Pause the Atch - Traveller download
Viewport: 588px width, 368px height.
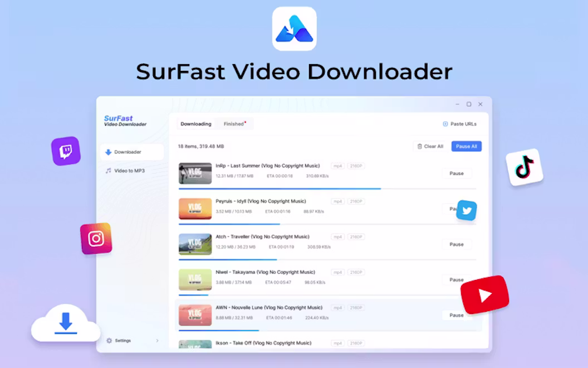pyautogui.click(x=457, y=244)
